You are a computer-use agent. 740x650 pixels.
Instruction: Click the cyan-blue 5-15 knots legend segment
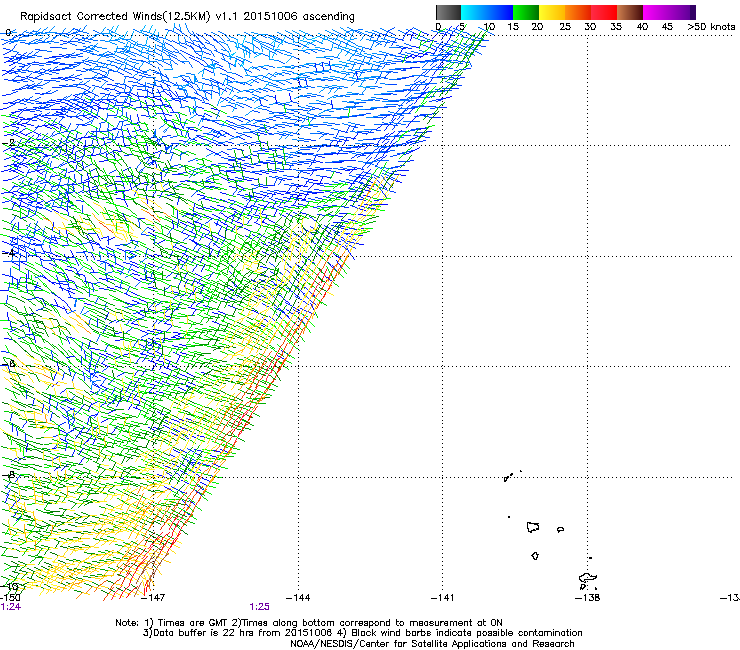(x=487, y=12)
